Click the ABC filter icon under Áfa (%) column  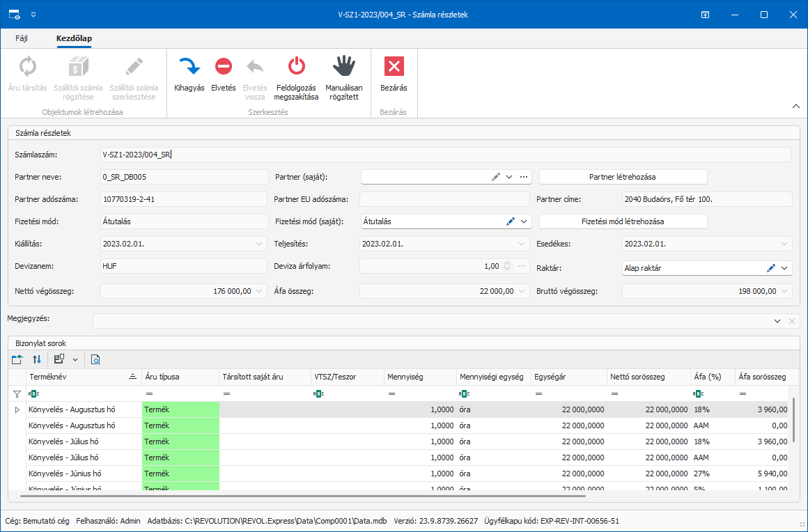click(x=699, y=394)
